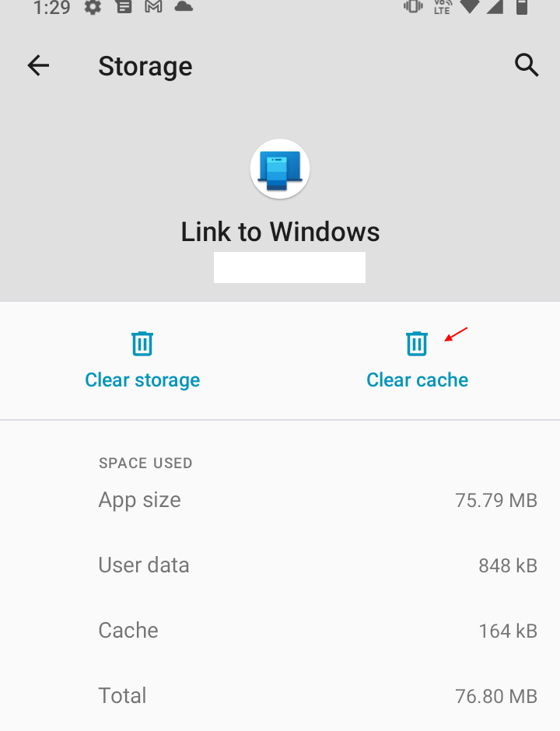The height and width of the screenshot is (731, 560).
Task: Tap the cloud icon in status bar
Action: point(180,8)
